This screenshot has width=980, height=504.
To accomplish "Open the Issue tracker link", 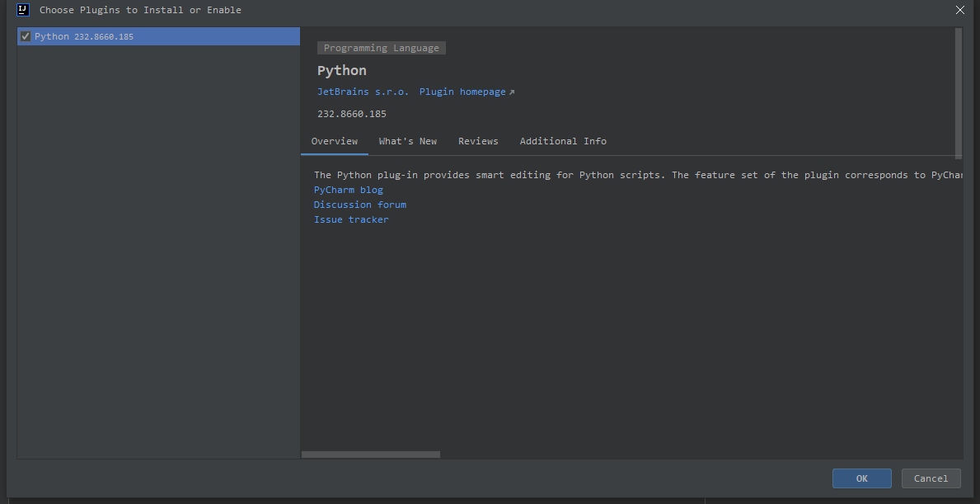I will coord(350,219).
